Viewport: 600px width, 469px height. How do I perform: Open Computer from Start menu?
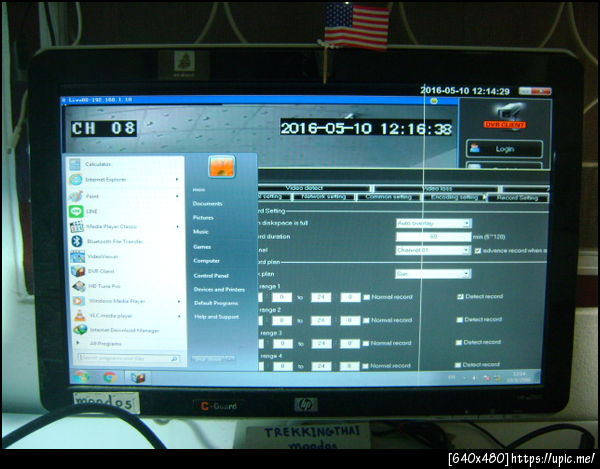coord(207,261)
